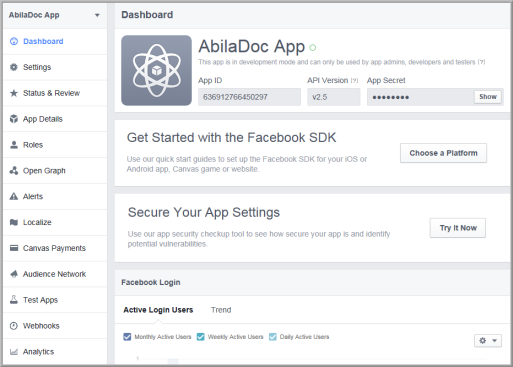
Task: Open Roles using the person icon
Action: coord(14,145)
